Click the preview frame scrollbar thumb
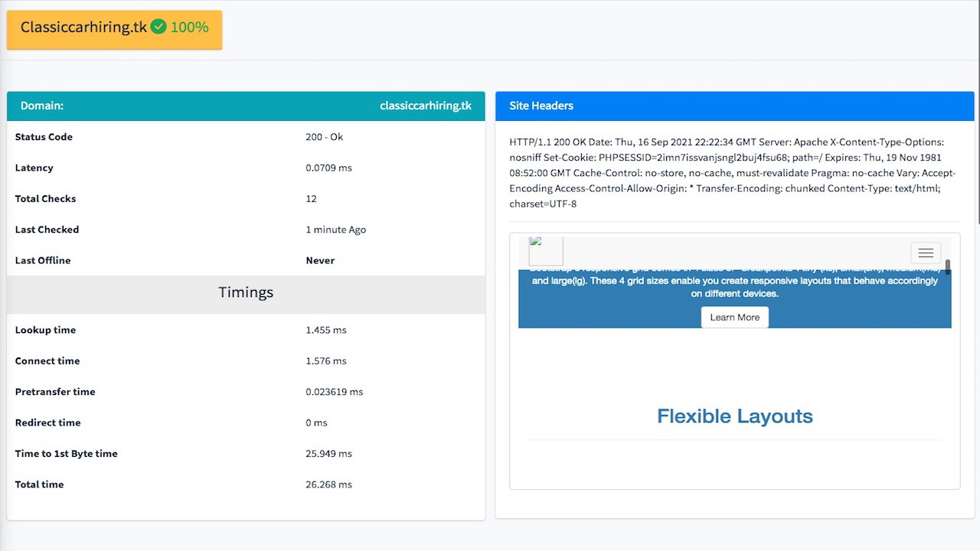Viewport: 980px width, 551px height. click(x=948, y=267)
